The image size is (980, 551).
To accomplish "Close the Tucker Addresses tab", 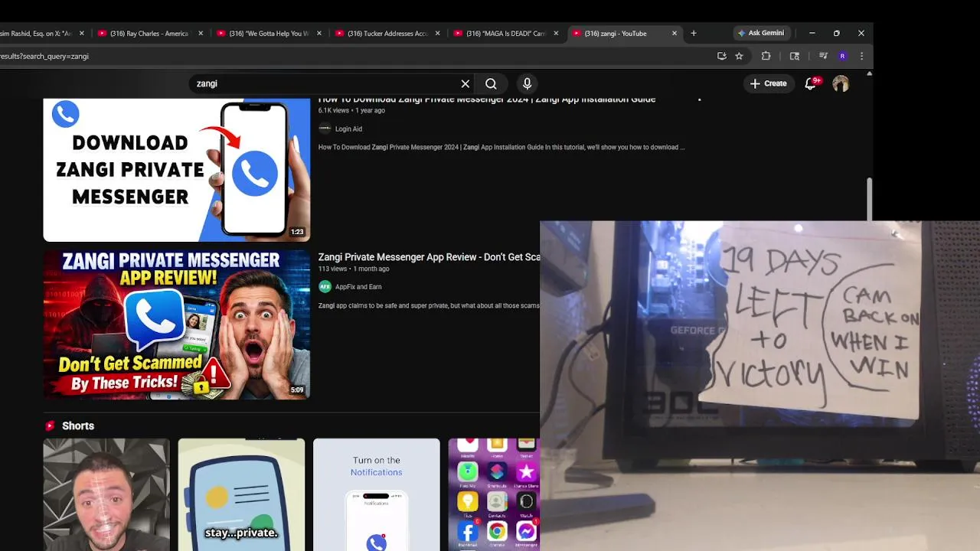I will pos(438,33).
